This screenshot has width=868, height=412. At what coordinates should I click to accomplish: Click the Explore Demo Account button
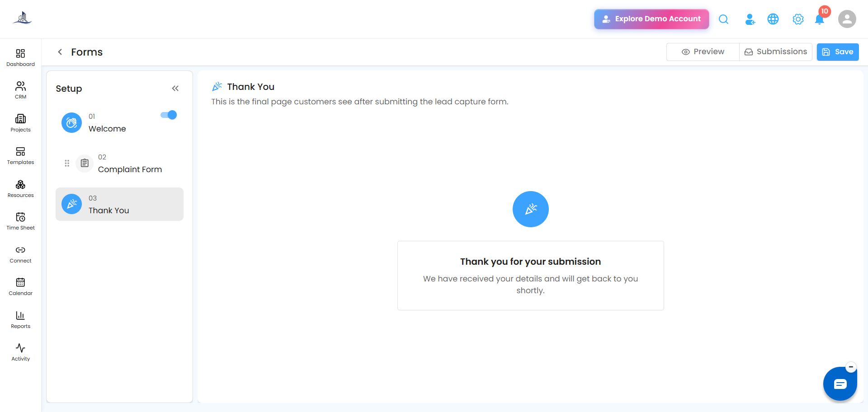coord(651,19)
